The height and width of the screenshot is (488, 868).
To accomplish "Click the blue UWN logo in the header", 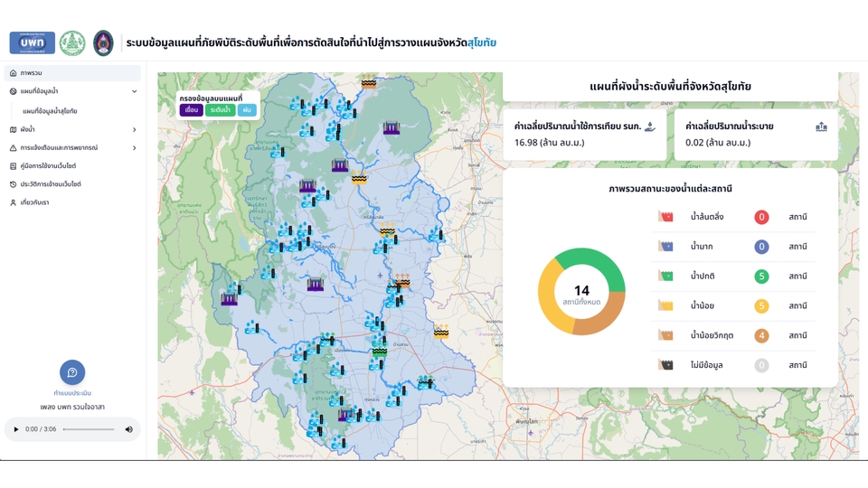I will point(32,42).
